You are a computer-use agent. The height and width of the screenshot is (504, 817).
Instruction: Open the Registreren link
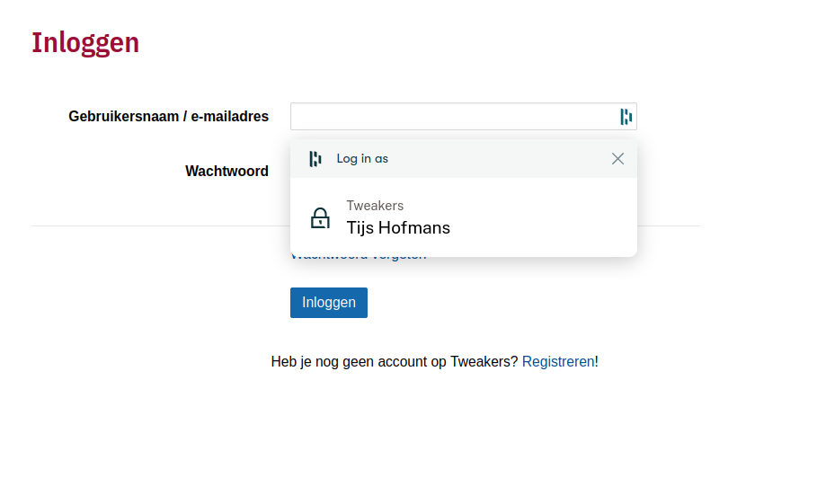557,362
